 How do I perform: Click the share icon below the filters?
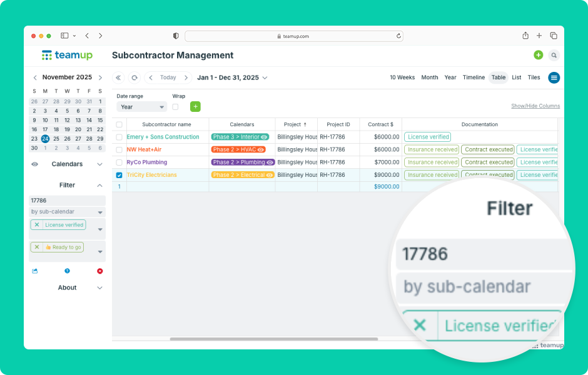(34, 271)
